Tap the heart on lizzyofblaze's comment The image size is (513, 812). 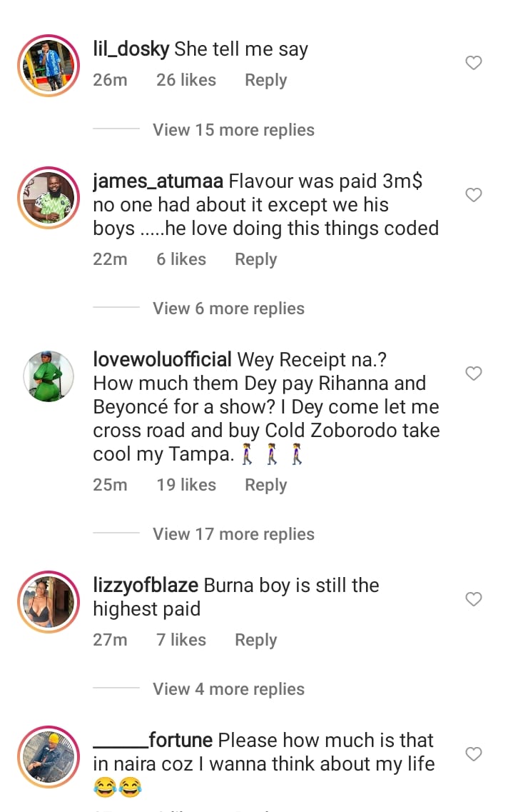point(474,599)
